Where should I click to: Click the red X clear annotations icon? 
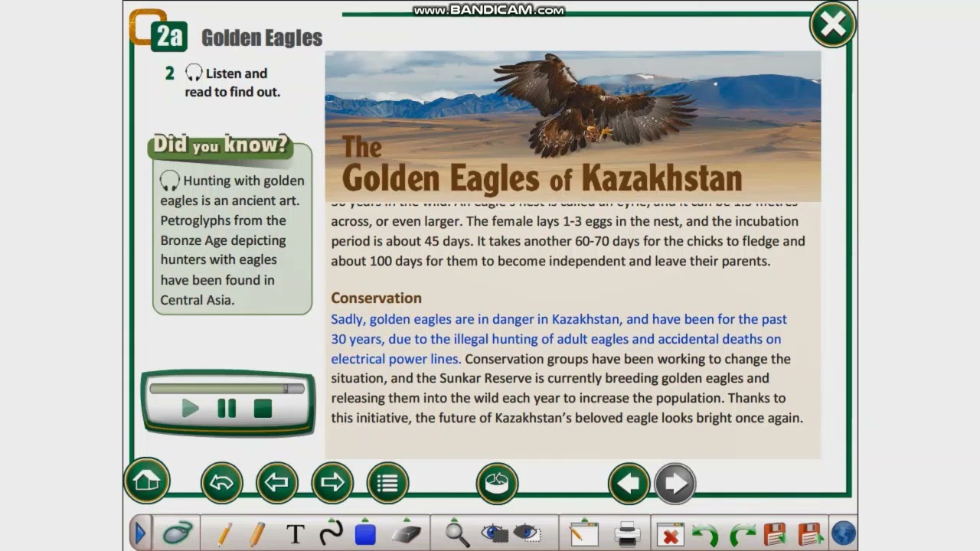tap(670, 533)
